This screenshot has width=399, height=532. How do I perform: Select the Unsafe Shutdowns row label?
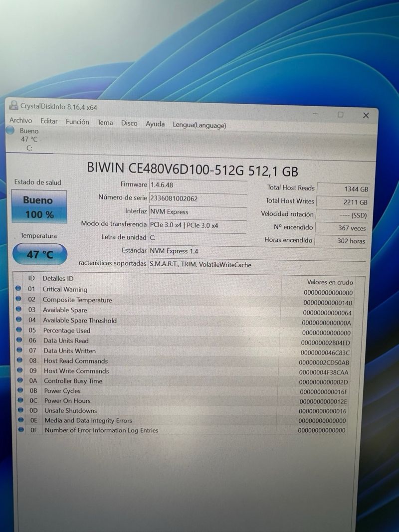(x=70, y=410)
